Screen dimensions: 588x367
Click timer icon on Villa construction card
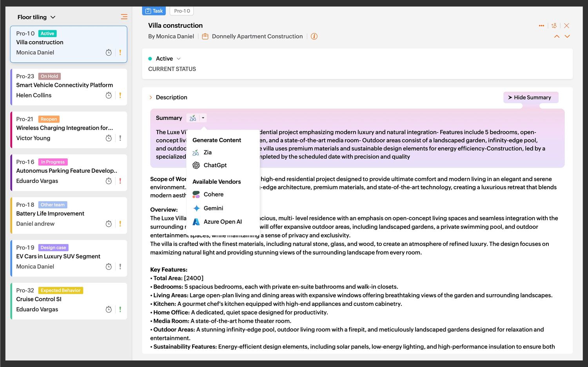click(109, 52)
